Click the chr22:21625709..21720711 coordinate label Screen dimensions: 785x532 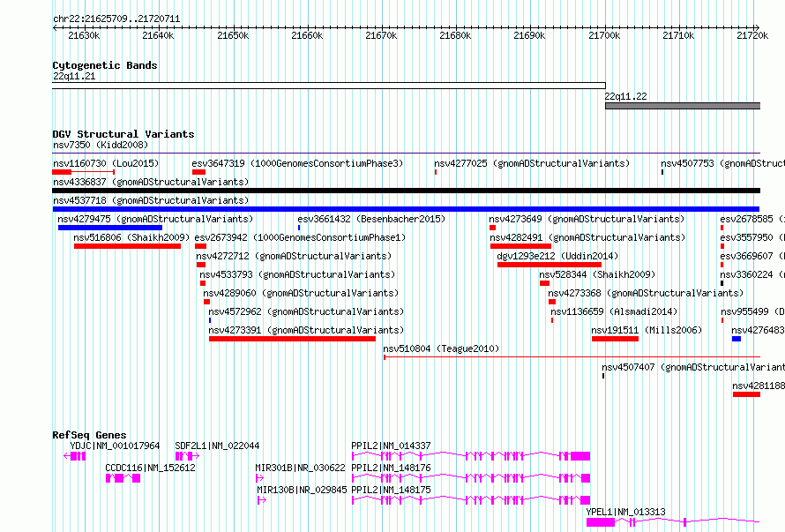coord(116,19)
